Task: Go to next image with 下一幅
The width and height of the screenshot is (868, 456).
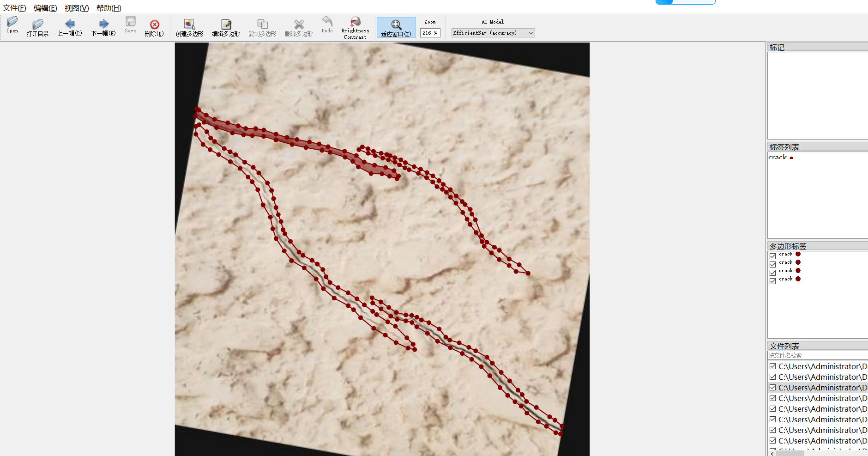Action: click(103, 24)
